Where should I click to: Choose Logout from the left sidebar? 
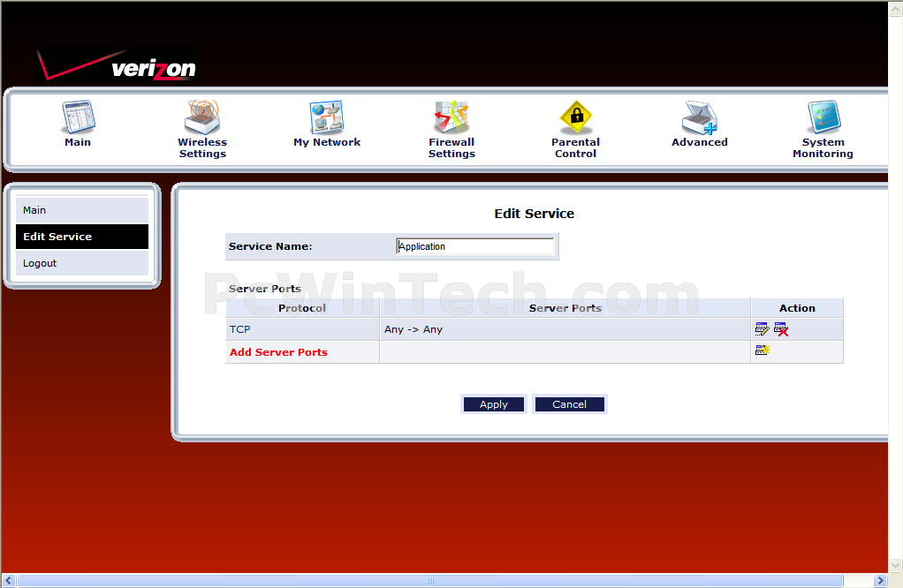point(82,263)
